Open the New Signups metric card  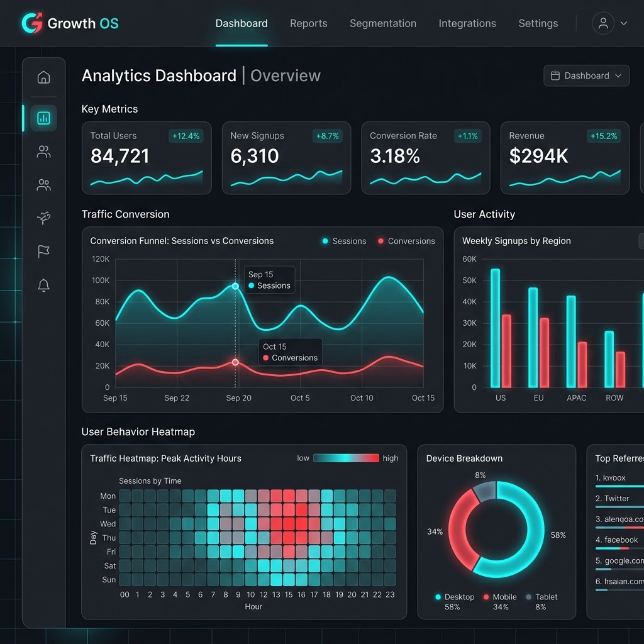pyautogui.click(x=286, y=158)
